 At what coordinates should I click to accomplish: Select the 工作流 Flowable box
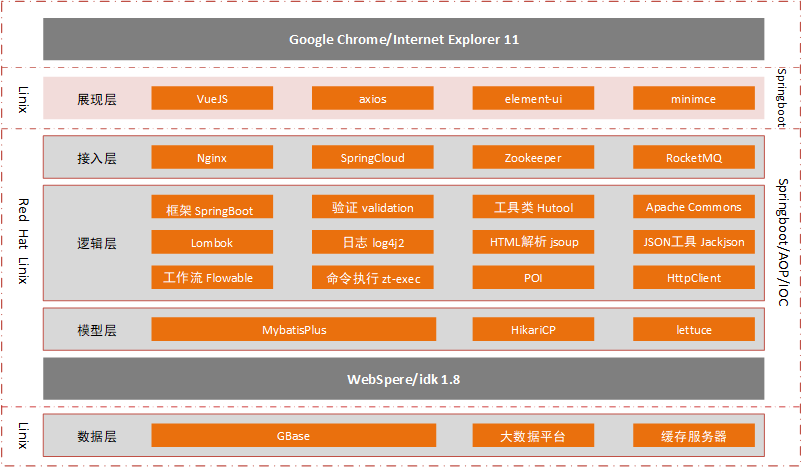pyautogui.click(x=212, y=277)
